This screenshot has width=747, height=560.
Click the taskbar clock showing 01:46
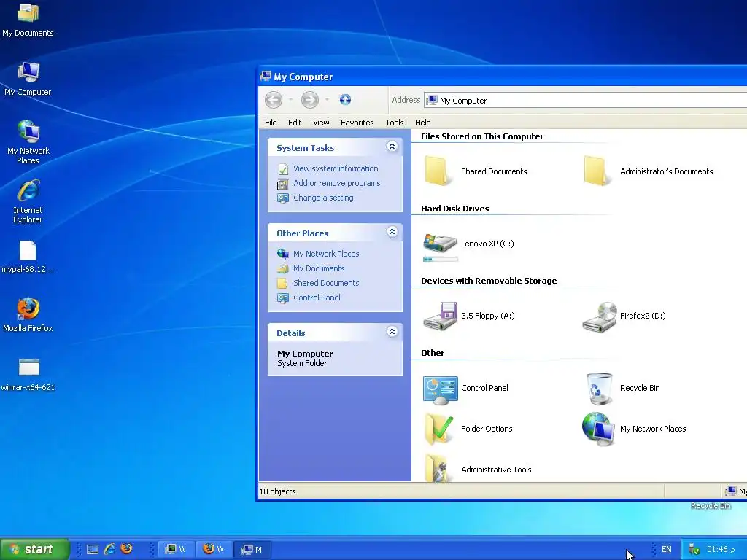point(721,550)
